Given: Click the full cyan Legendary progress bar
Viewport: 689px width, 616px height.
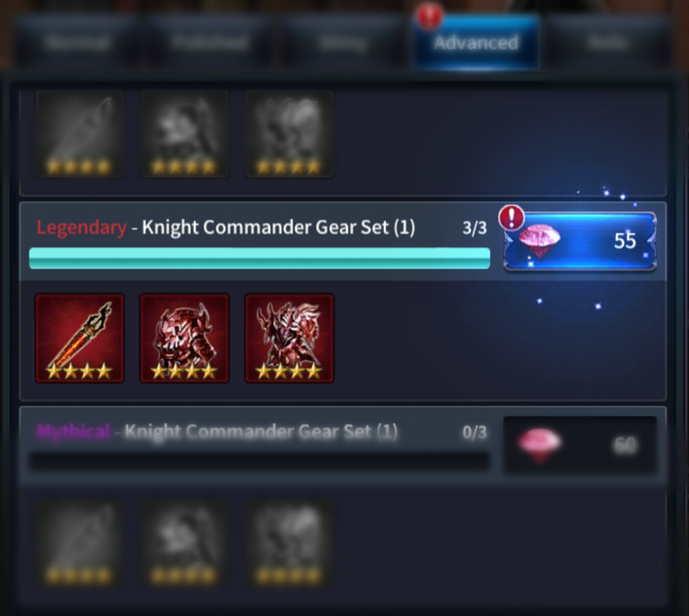Looking at the screenshot, I should pos(260,258).
